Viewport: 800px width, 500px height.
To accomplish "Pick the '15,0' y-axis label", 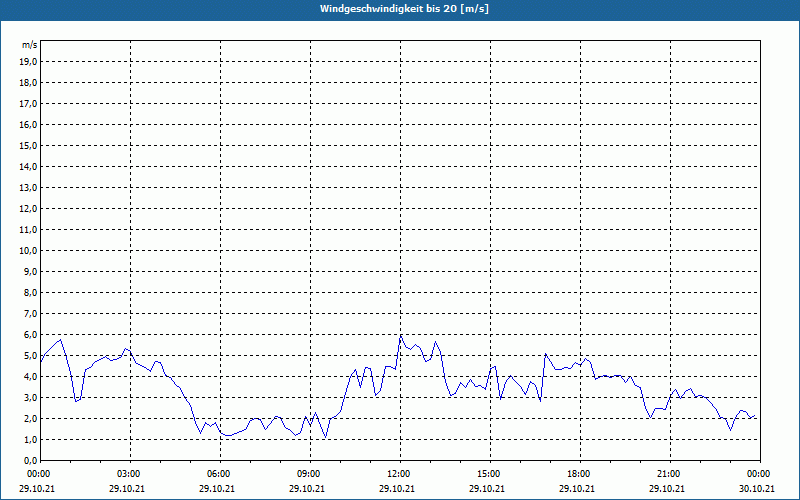I will (x=28, y=145).
